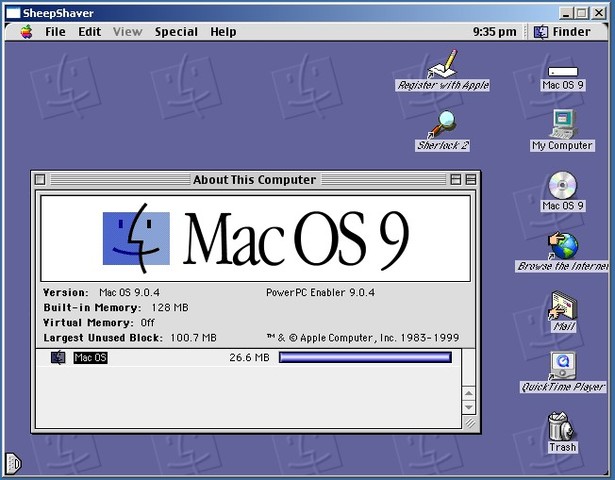
Task: Click the Virtual Memory Off value
Action: [x=147, y=323]
